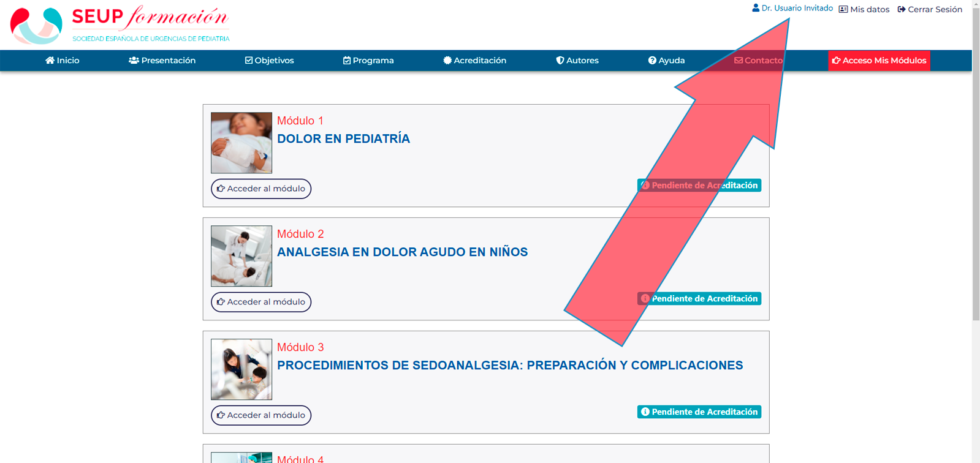Open PROCEDIMIENTOS DE SEDOANALGESIA module title
The image size is (980, 463).
coord(510,366)
